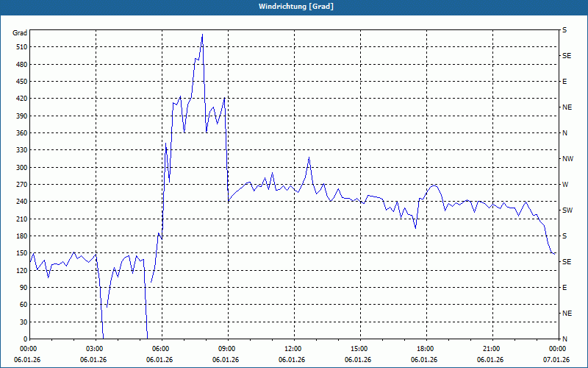Click the '150' y-axis tick label

click(22, 253)
